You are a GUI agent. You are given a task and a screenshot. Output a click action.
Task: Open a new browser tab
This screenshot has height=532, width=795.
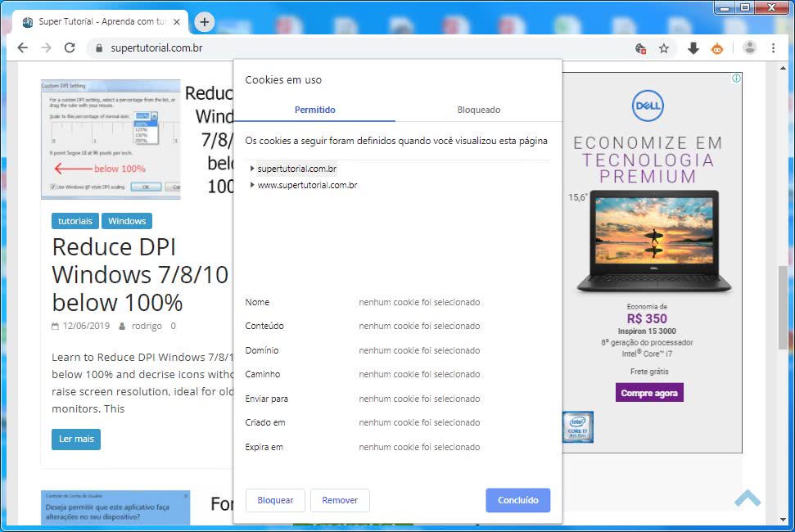[205, 22]
